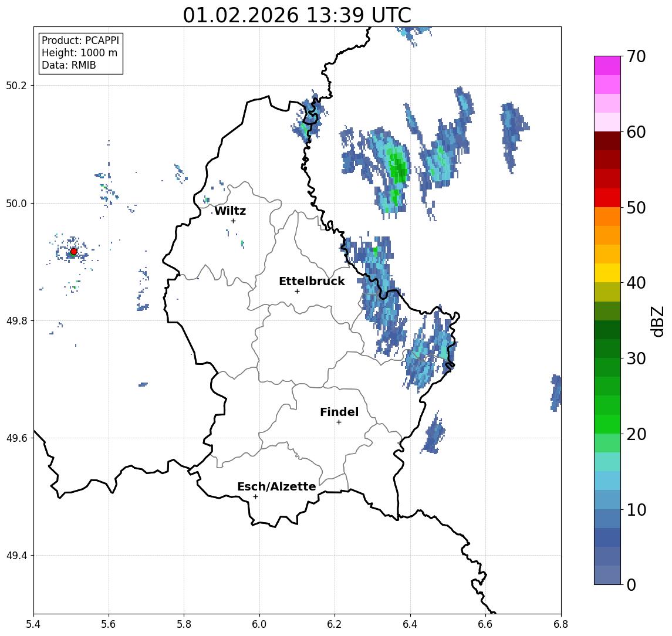Click the 6.6 longitude tick label
The width and height of the screenshot is (672, 636).
485,624
